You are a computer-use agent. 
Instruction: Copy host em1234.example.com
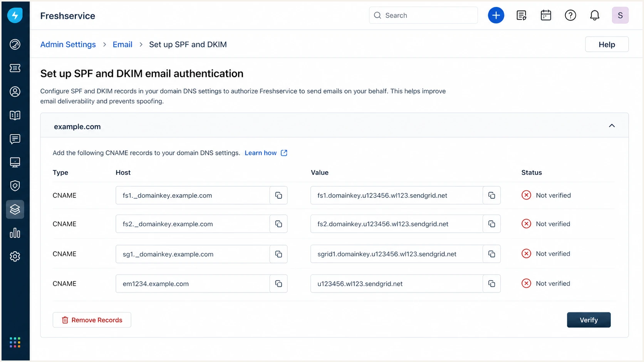pos(278,284)
